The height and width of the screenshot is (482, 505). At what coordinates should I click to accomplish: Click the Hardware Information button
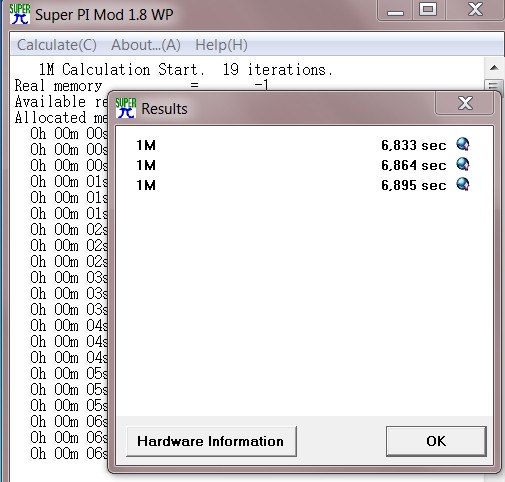coord(211,441)
